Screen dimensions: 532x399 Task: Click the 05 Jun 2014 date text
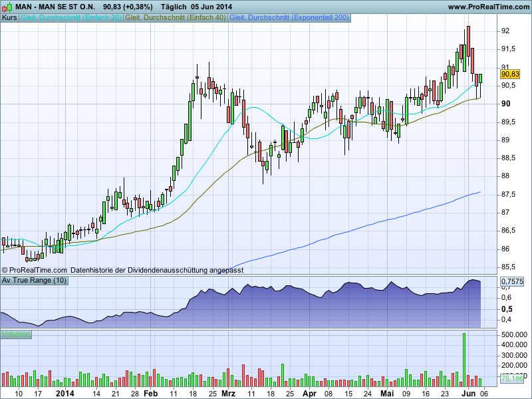pos(211,7)
